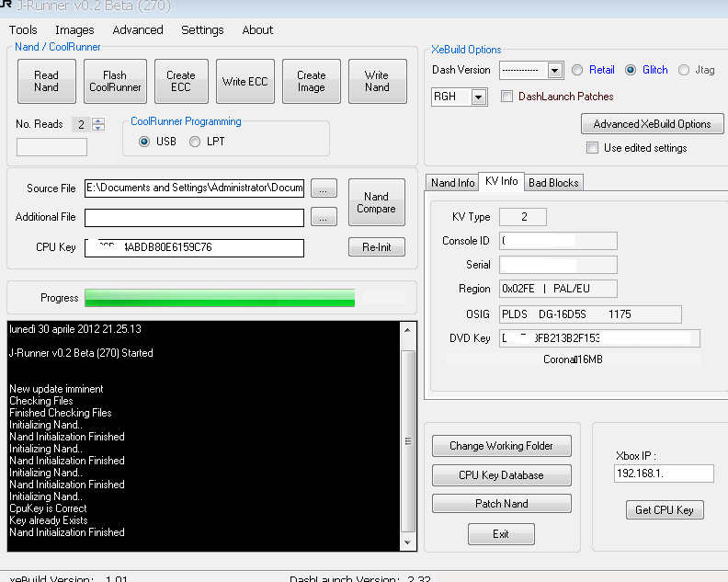This screenshot has width=728, height=582.
Task: Click the Region value field
Action: (x=558, y=289)
